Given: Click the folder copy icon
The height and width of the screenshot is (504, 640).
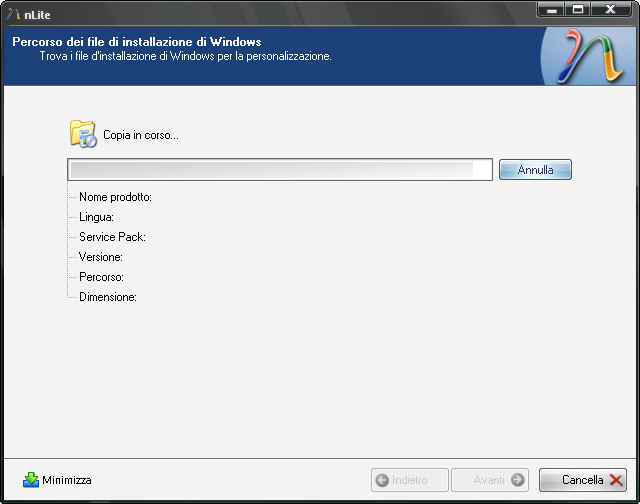Looking at the screenshot, I should tap(83, 134).
